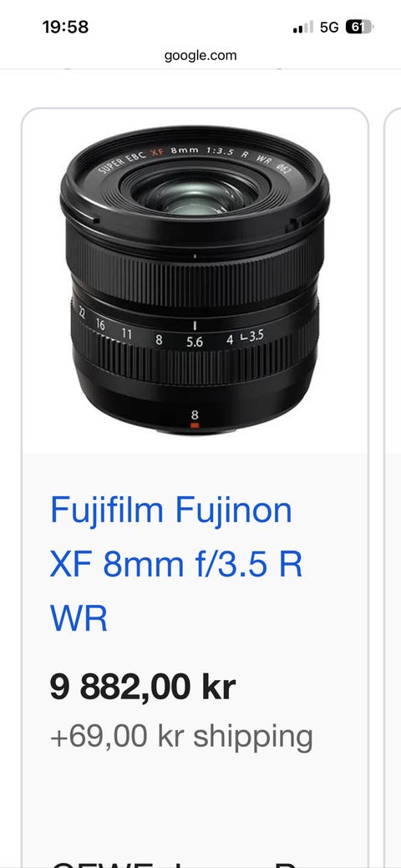The image size is (401, 868).
Task: Tap the 5.6 aperture marking on lens
Action: (x=195, y=343)
